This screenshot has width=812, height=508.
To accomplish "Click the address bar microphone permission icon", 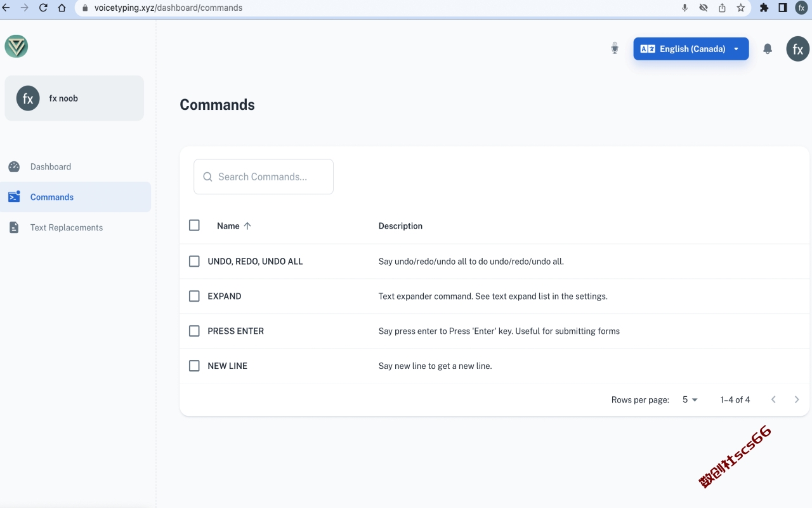I will 684,8.
